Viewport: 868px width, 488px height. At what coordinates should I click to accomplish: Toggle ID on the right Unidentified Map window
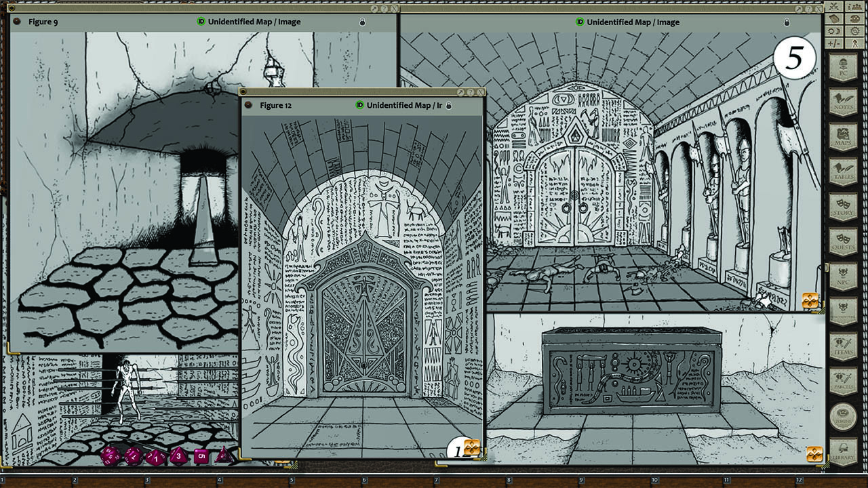(x=579, y=21)
